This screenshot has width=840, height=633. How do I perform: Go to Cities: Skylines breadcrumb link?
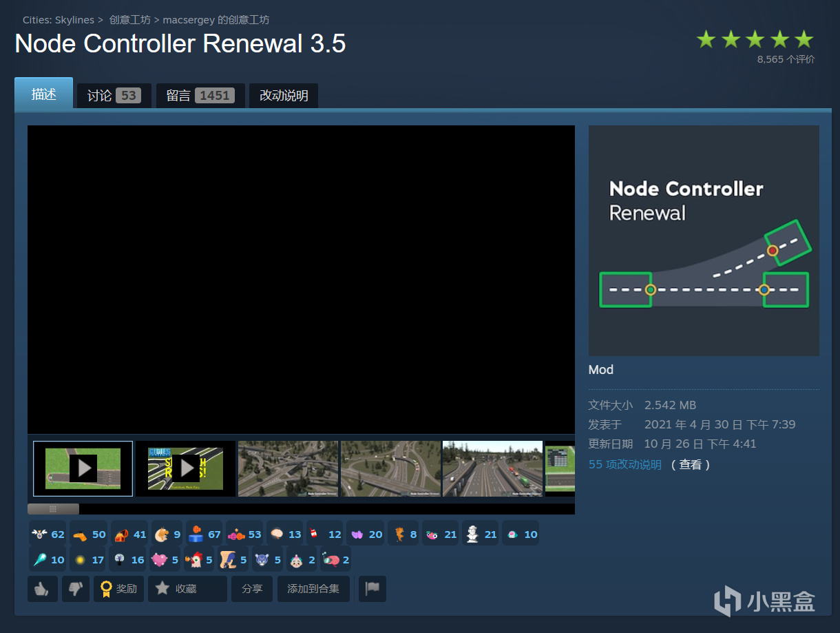(x=59, y=20)
